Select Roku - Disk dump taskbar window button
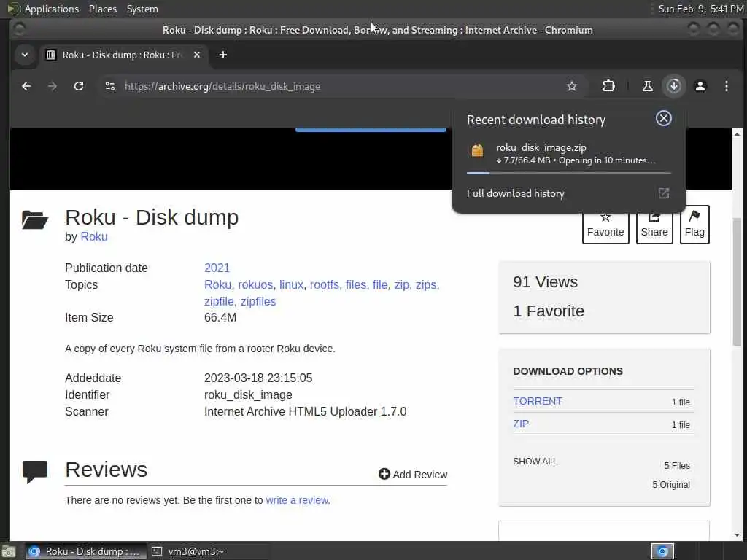The height and width of the screenshot is (560, 747). 86,551
